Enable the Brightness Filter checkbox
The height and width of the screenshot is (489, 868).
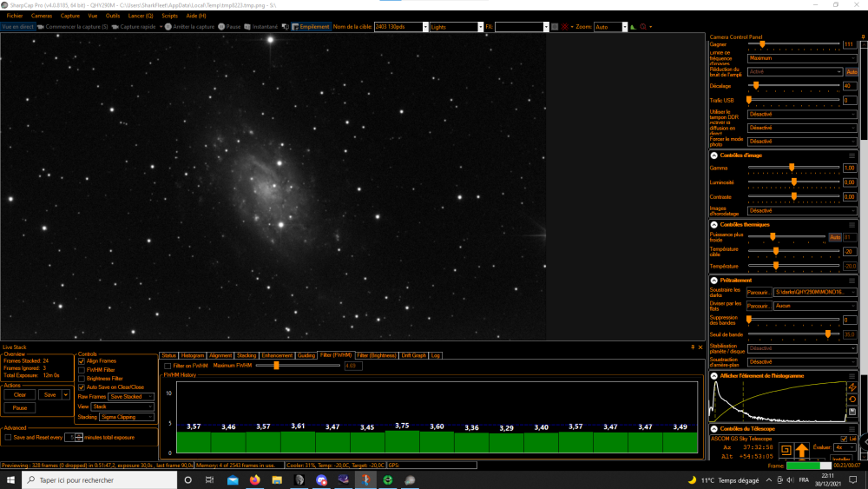click(82, 379)
